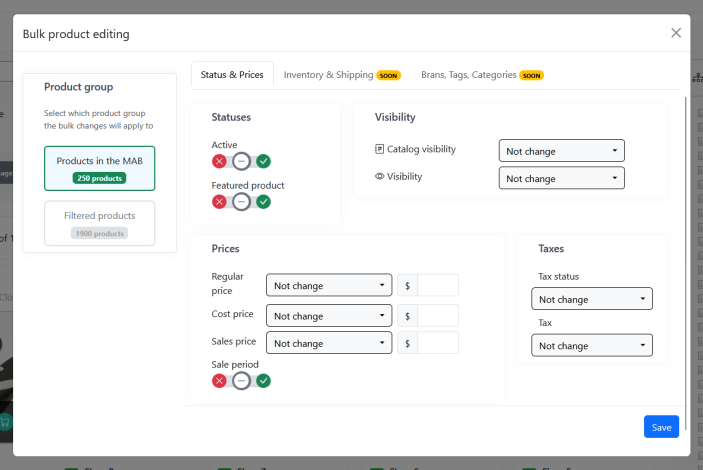This screenshot has height=470, width=703.
Task: Open the Catalog visibility dropdown
Action: [561, 151]
